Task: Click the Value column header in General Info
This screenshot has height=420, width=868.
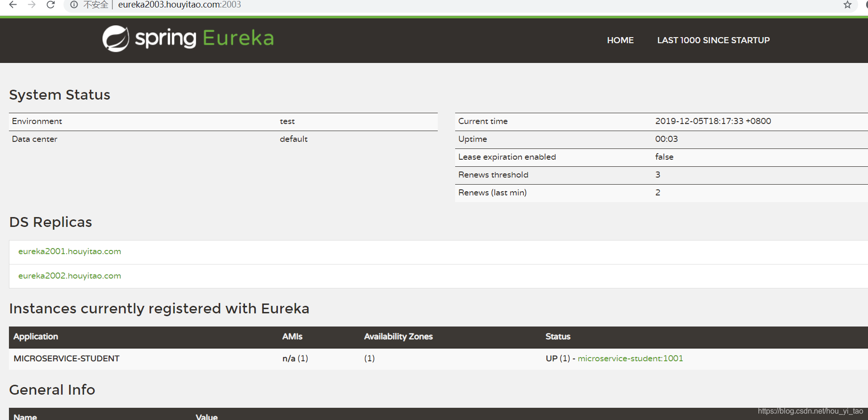Action: (206, 417)
